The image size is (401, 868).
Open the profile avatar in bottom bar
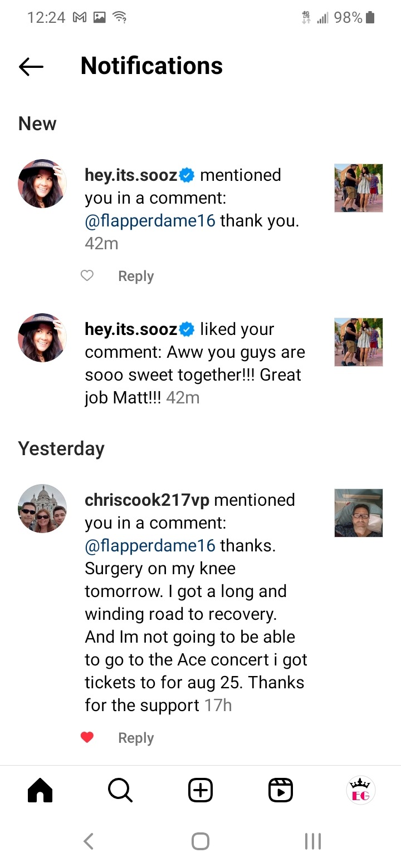pyautogui.click(x=361, y=790)
